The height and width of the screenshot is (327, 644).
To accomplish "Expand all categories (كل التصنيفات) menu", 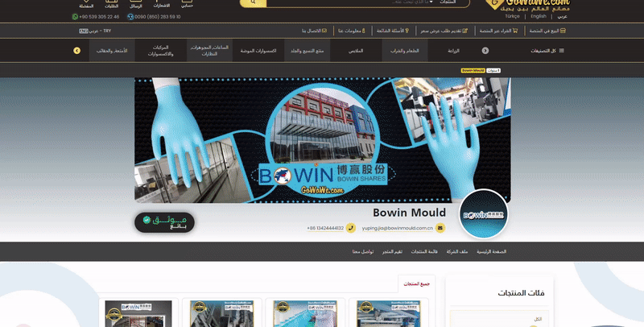I will [x=547, y=51].
